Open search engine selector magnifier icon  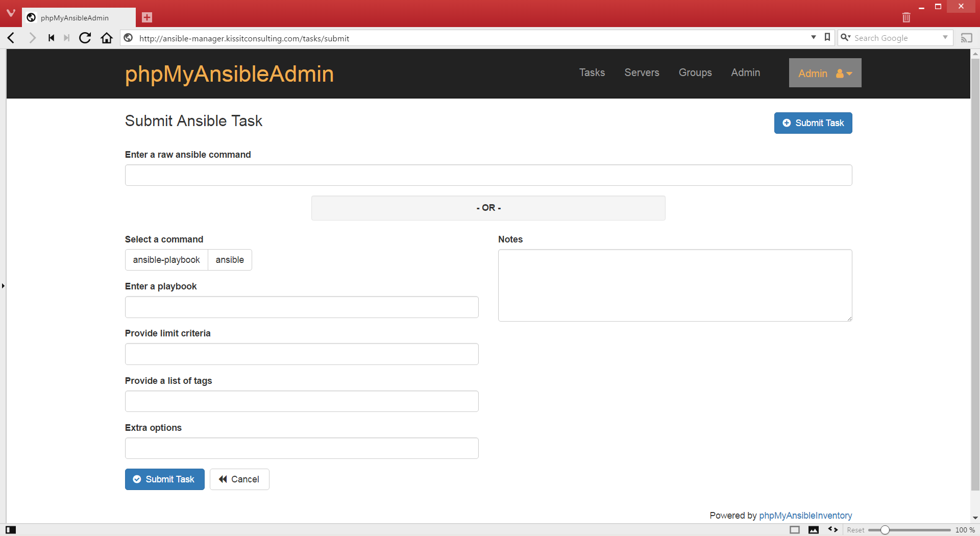pyautogui.click(x=846, y=37)
